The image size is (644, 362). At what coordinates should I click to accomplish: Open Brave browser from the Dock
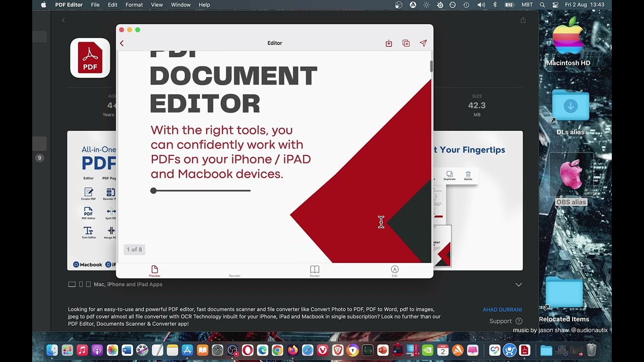point(338,350)
